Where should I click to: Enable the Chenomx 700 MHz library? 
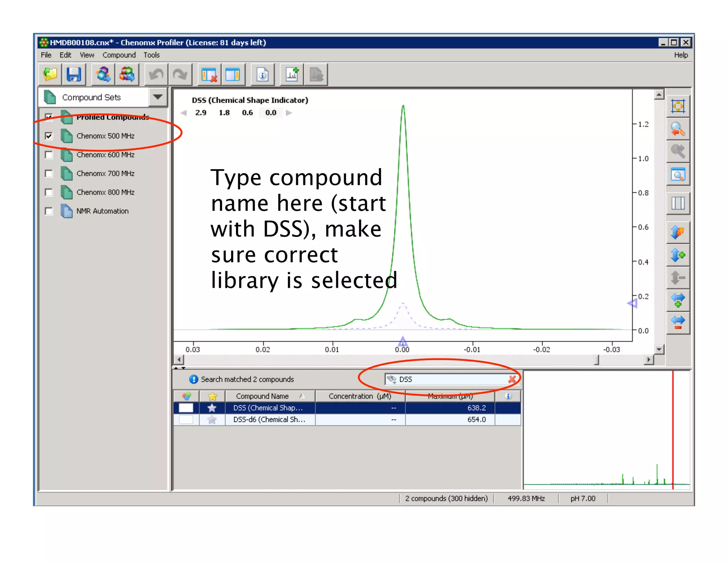point(49,173)
